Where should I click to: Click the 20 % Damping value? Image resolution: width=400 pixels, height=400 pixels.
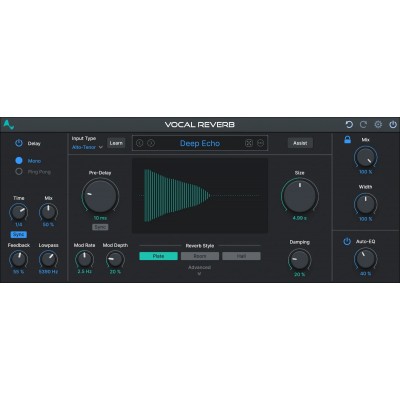(300, 274)
